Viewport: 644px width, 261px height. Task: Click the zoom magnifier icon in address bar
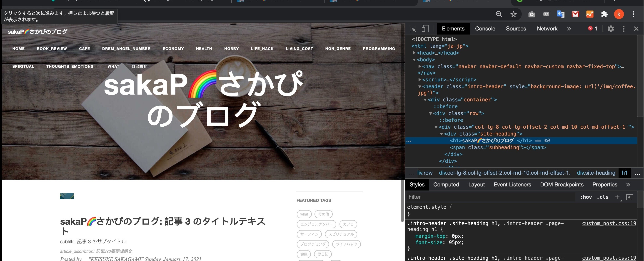tap(499, 14)
